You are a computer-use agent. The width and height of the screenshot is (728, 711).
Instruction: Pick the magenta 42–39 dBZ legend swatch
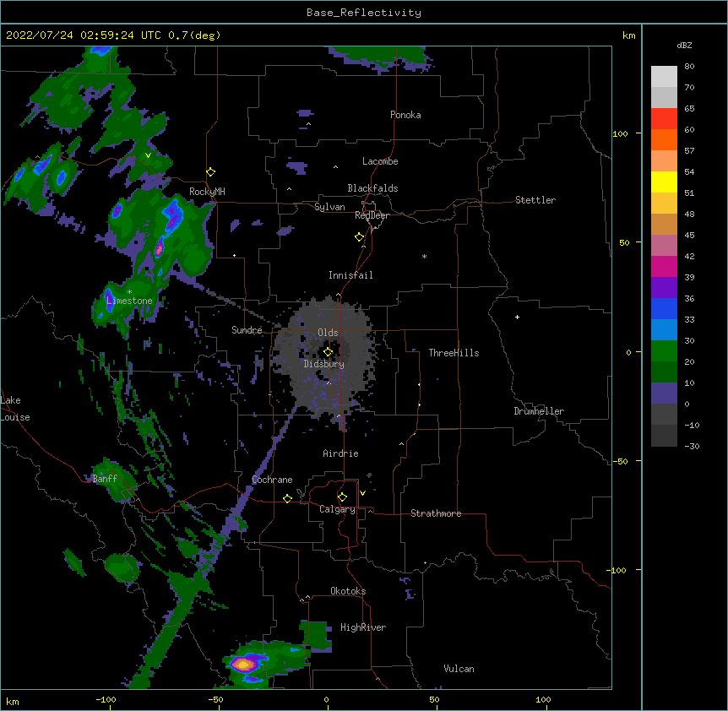pyautogui.click(x=664, y=266)
